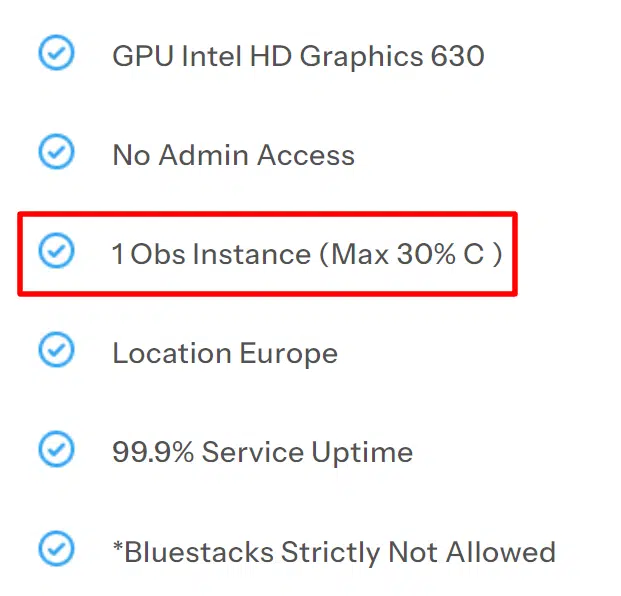Click the checkmark icon beside GPU Intel HD Graphics
621x596 pixels.
click(x=56, y=53)
